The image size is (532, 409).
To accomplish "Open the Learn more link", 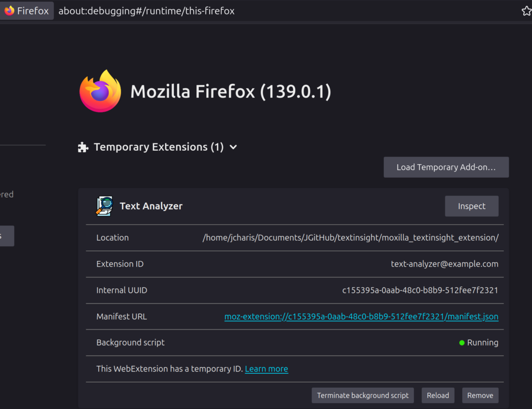I will pos(267,369).
